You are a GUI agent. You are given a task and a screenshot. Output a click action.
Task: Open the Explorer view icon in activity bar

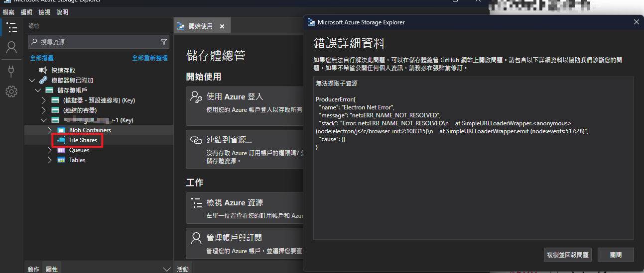click(11, 27)
